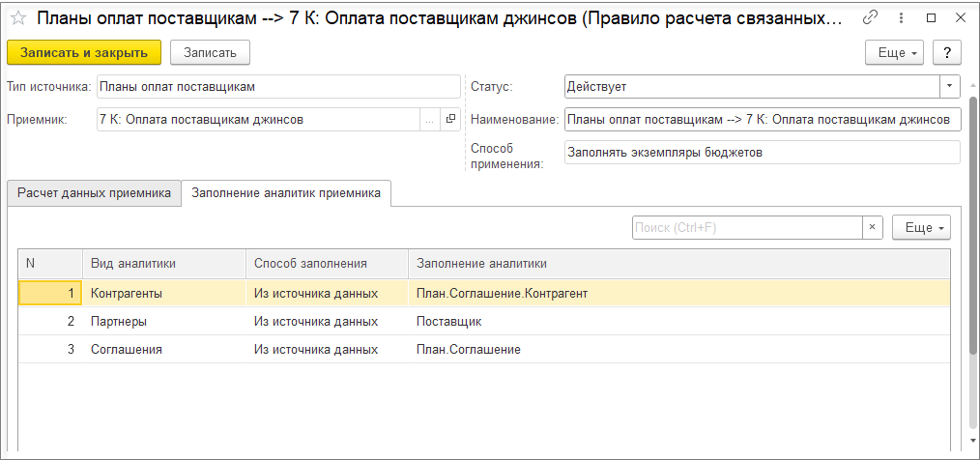Screen dimensions: 980x460
Task: Expand the Статус dropdown arrow
Action: point(950,86)
